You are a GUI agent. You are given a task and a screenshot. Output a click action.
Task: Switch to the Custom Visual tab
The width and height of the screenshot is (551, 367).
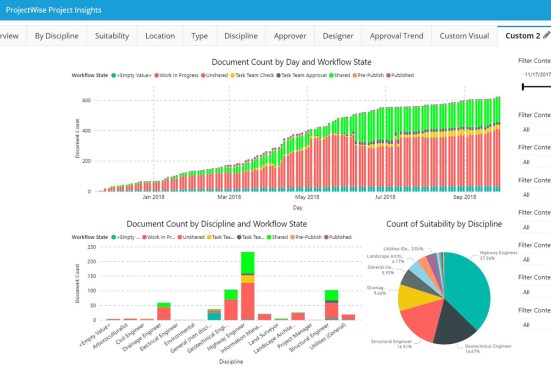pyautogui.click(x=464, y=36)
